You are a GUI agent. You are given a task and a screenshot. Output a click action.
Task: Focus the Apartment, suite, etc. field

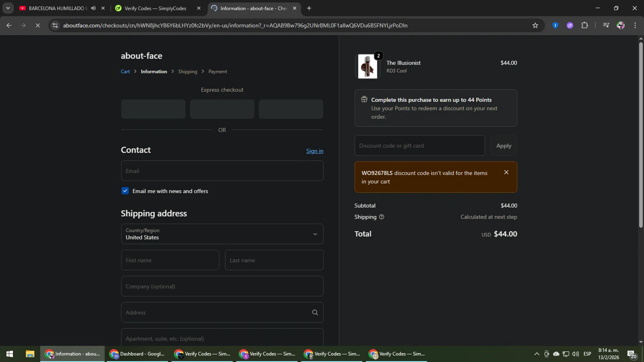222,338
